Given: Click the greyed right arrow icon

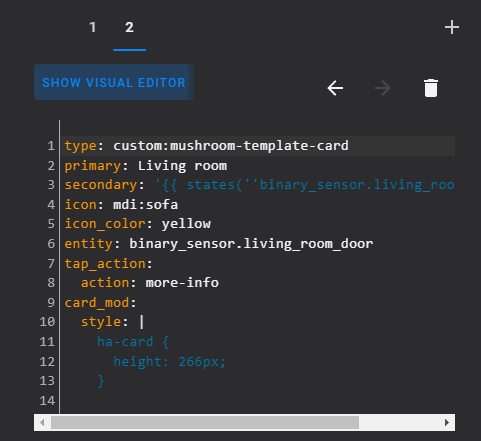Looking at the screenshot, I should [x=383, y=88].
